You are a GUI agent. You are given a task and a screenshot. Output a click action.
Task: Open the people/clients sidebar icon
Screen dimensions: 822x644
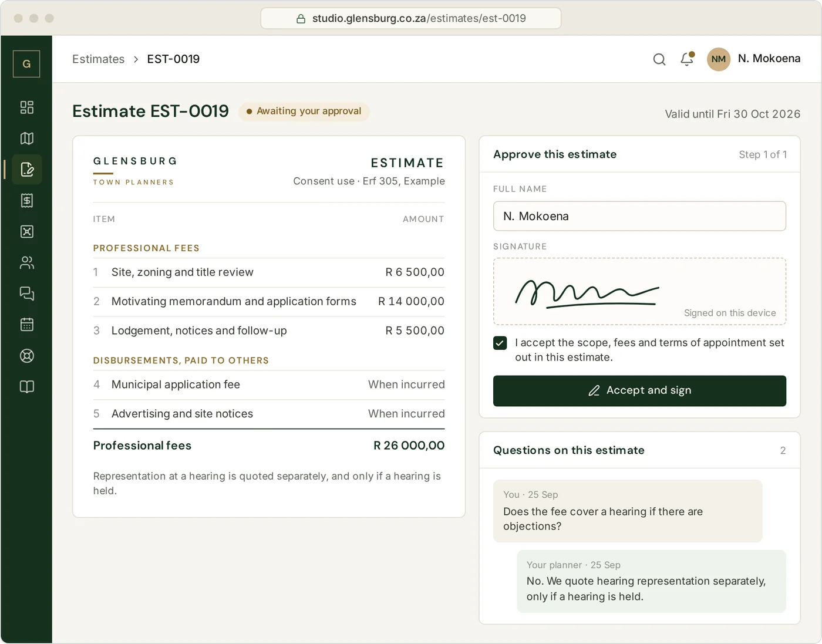click(27, 263)
